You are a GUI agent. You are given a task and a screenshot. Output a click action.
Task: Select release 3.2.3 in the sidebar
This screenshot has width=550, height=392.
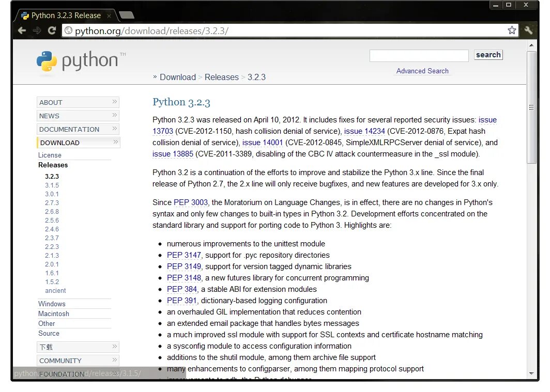click(52, 177)
